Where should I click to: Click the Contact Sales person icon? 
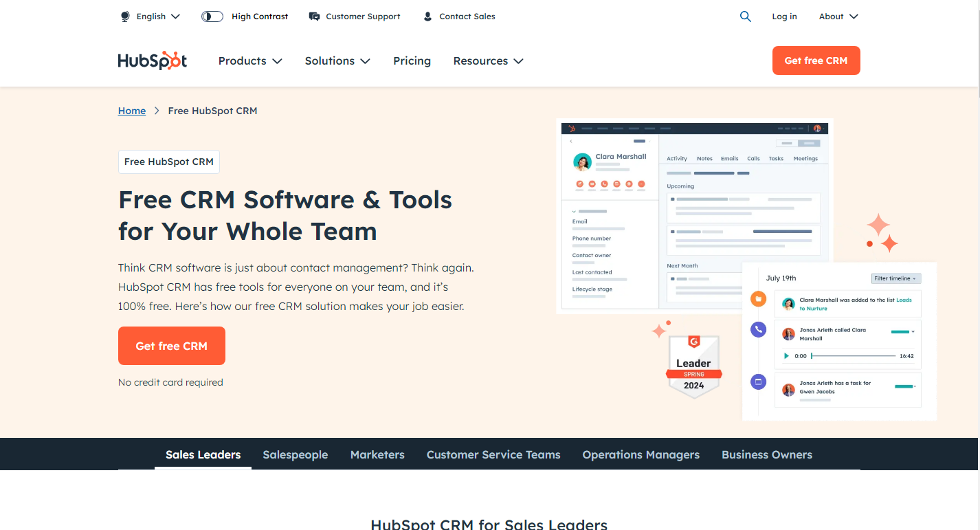click(427, 16)
